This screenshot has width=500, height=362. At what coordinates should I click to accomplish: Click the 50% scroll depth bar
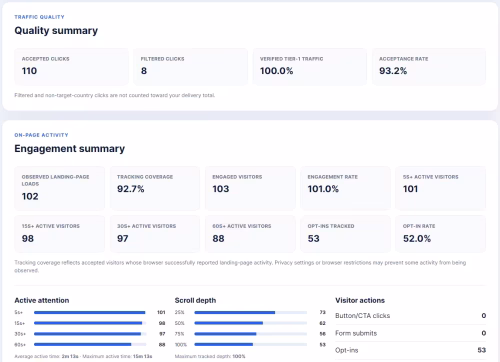(251, 323)
